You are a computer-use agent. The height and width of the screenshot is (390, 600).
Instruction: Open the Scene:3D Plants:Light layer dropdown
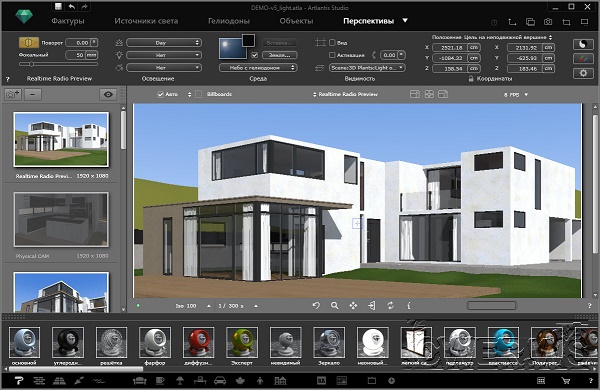pyautogui.click(x=367, y=68)
